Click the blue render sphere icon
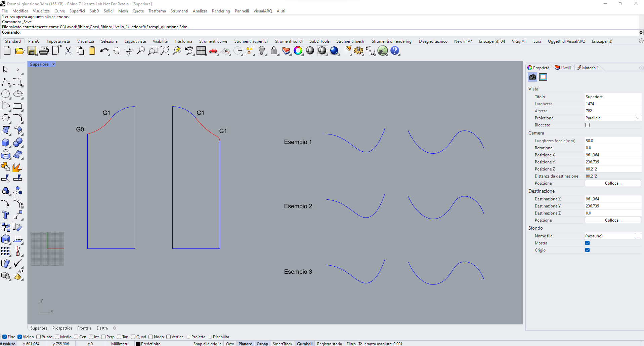 click(x=334, y=51)
